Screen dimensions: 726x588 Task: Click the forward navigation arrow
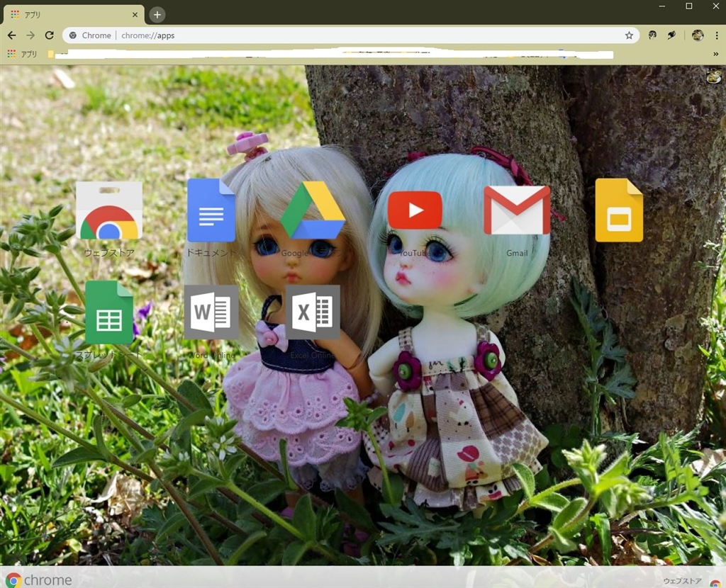click(x=30, y=35)
